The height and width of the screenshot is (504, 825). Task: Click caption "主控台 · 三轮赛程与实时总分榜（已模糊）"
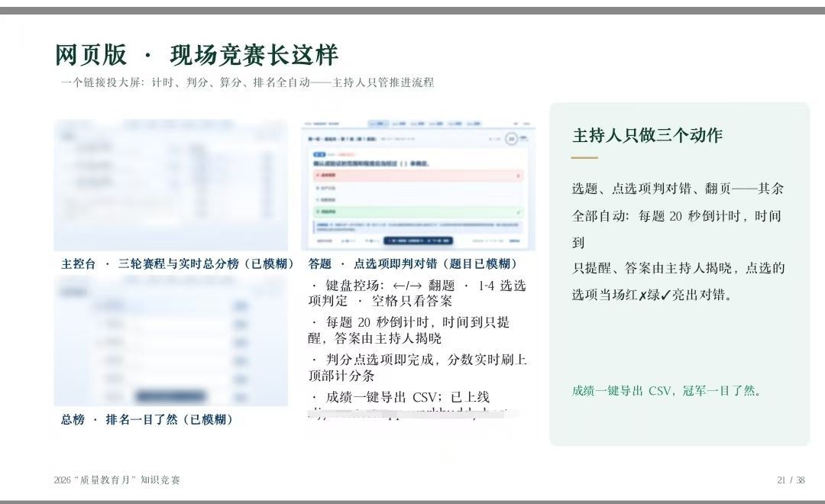pos(177,263)
